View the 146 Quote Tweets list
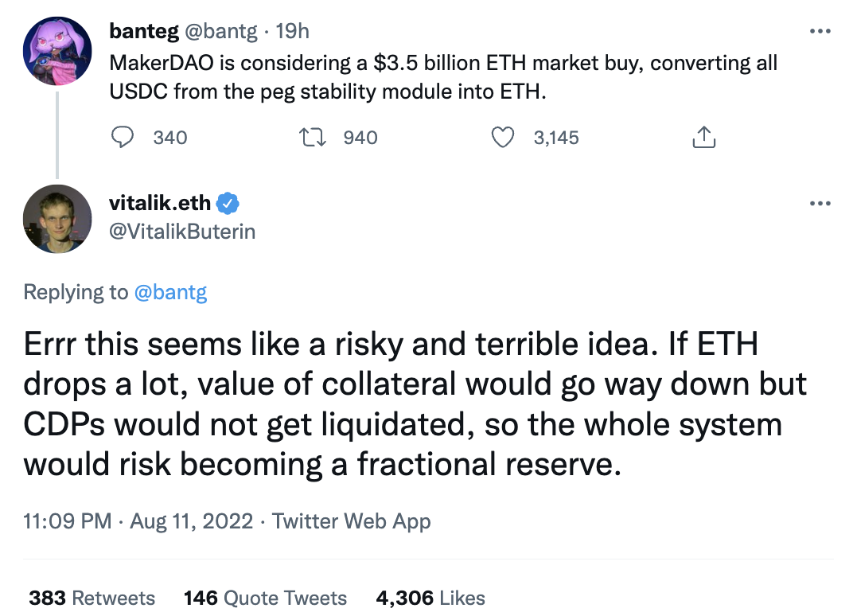Viewport: 853px width, 616px height. tap(266, 598)
